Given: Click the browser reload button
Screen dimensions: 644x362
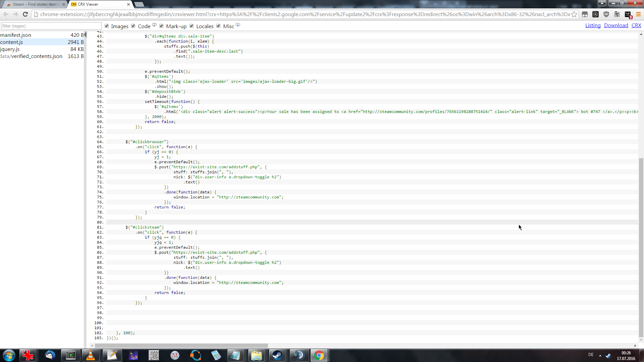Looking at the screenshot, I should (25, 14).
